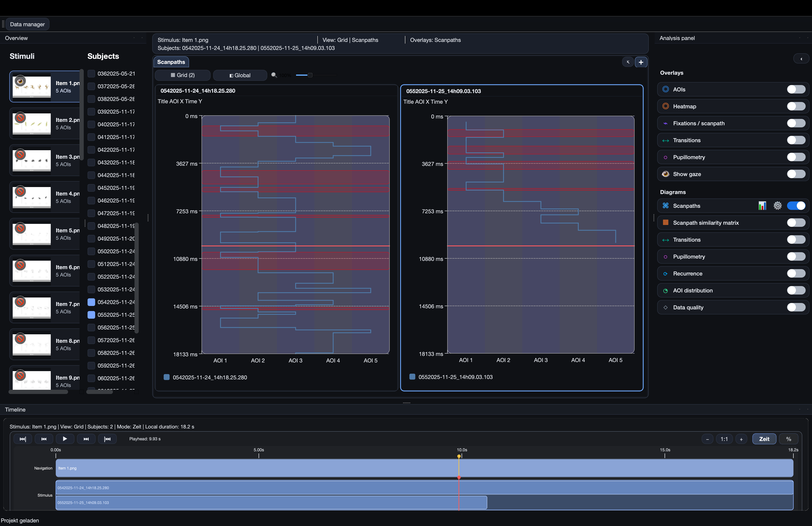Click the Recurrence diagram icon
812x526 pixels.
tap(665, 273)
